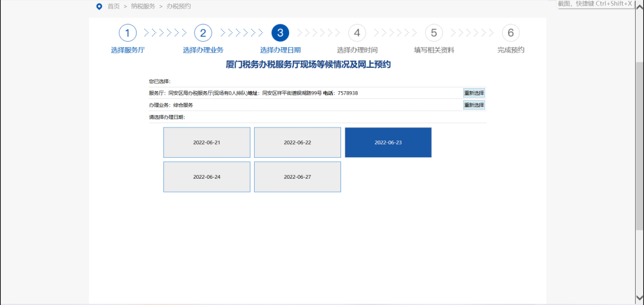
Task: Pick appointment date 2022-06-24
Action: coord(206,177)
